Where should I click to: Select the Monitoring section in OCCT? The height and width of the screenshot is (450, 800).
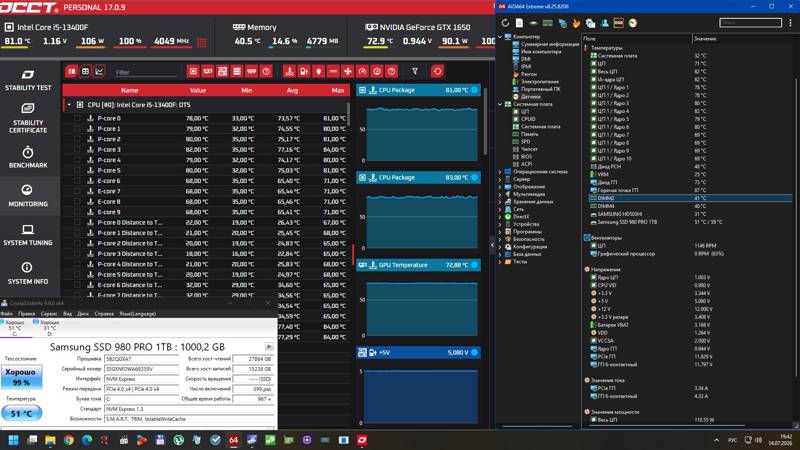click(x=28, y=196)
